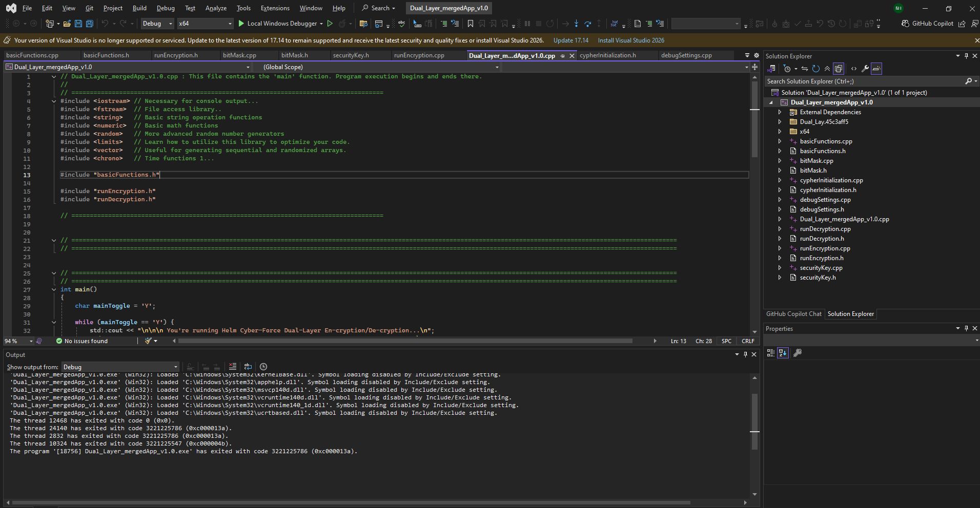This screenshot has width=980, height=508.
Task: Click the Save All toolbar icon
Action: click(89, 24)
